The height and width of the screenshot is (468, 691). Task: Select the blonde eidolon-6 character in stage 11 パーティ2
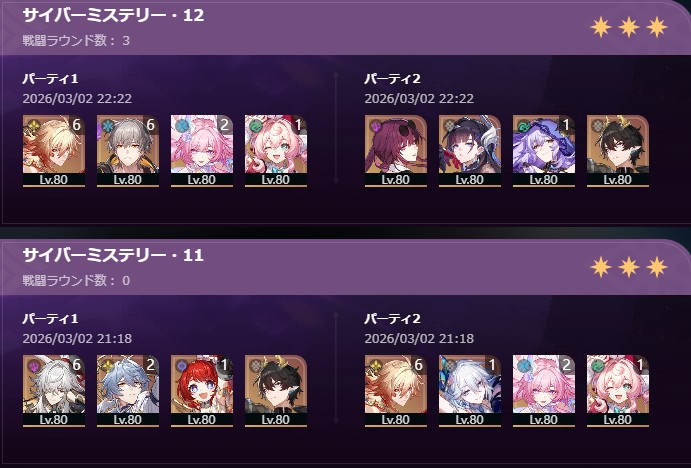pyautogui.click(x=396, y=391)
